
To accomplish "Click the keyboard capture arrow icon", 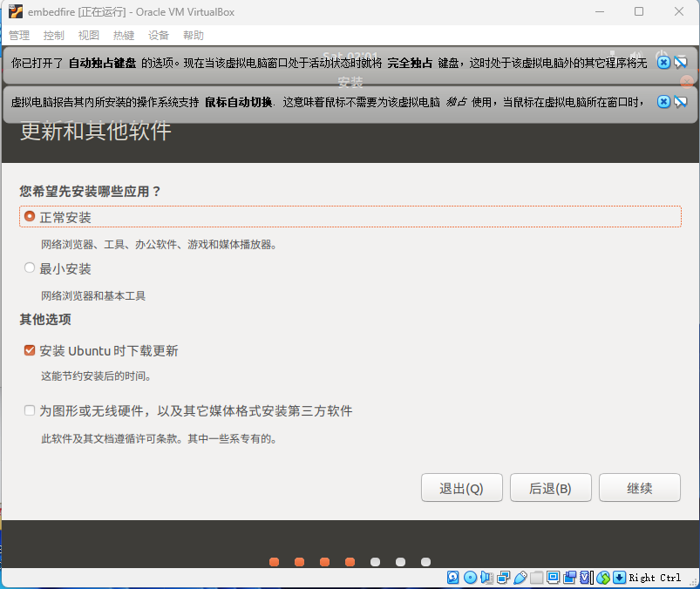I will pyautogui.click(x=619, y=578).
